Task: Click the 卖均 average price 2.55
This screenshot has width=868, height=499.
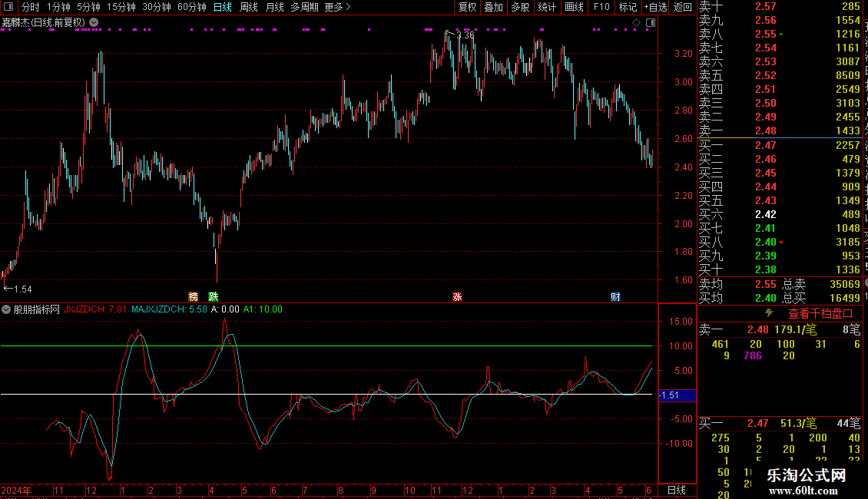Action: pos(766,284)
